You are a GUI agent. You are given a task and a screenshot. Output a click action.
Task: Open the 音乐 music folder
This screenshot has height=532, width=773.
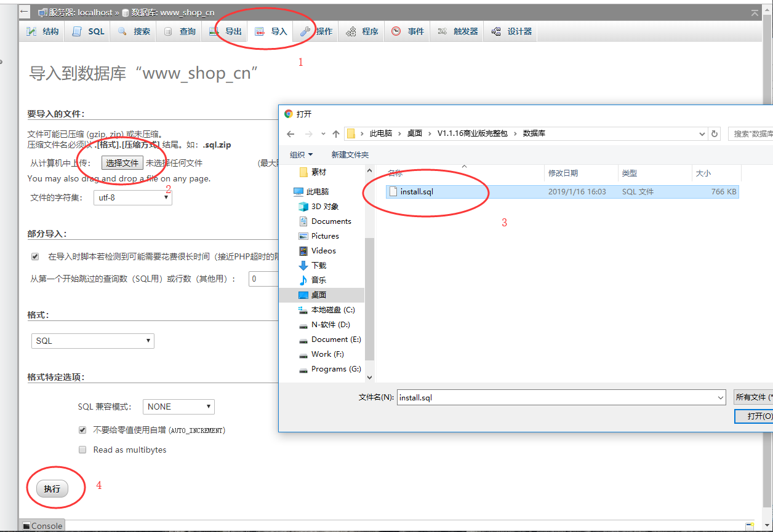point(318,280)
